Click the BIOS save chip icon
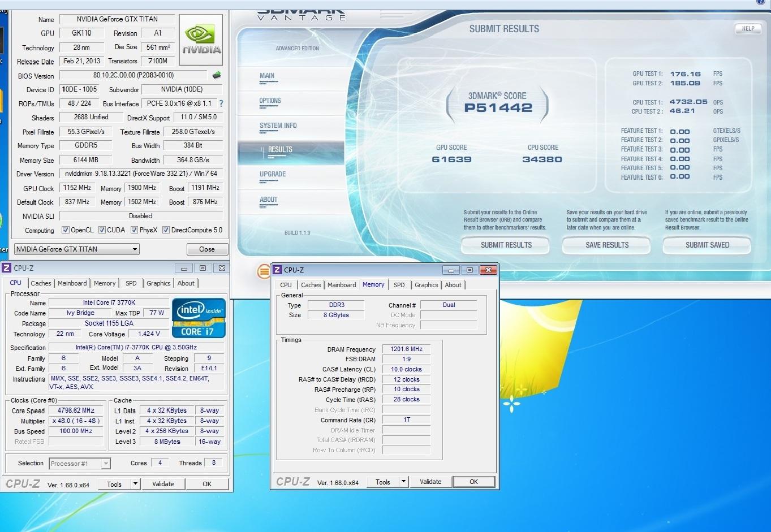The image size is (771, 532). pos(216,75)
